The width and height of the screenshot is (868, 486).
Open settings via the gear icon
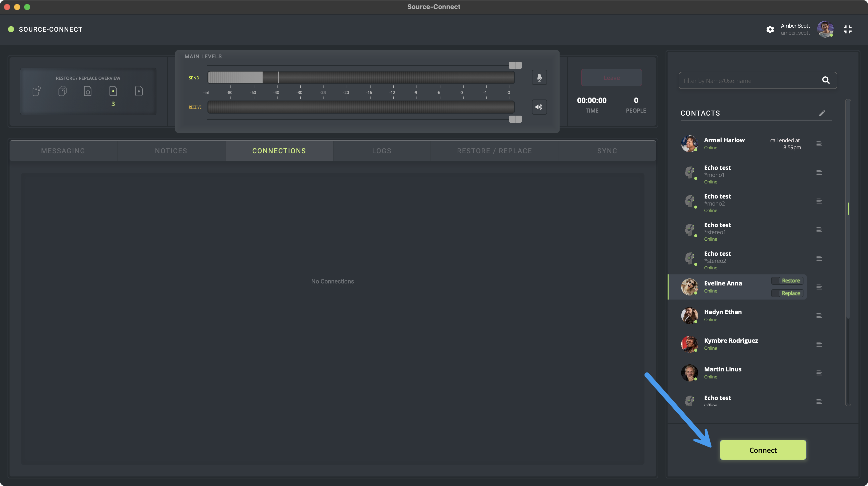[x=770, y=29]
